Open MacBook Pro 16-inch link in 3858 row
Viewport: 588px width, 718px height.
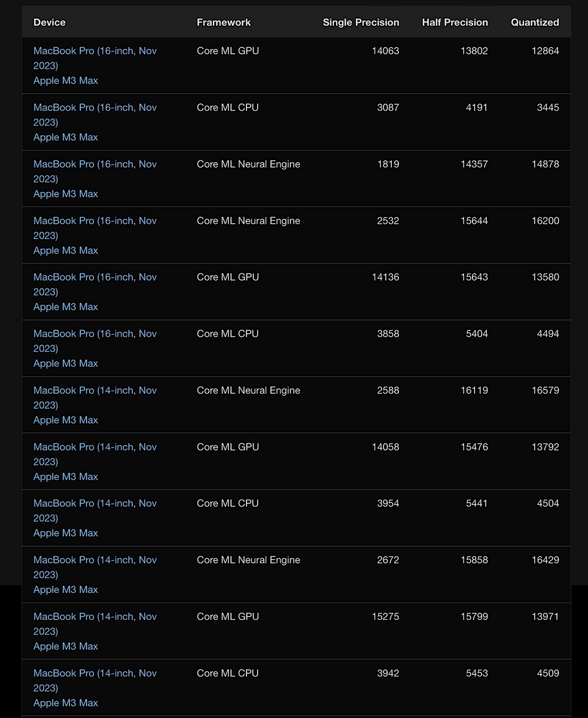click(x=95, y=341)
